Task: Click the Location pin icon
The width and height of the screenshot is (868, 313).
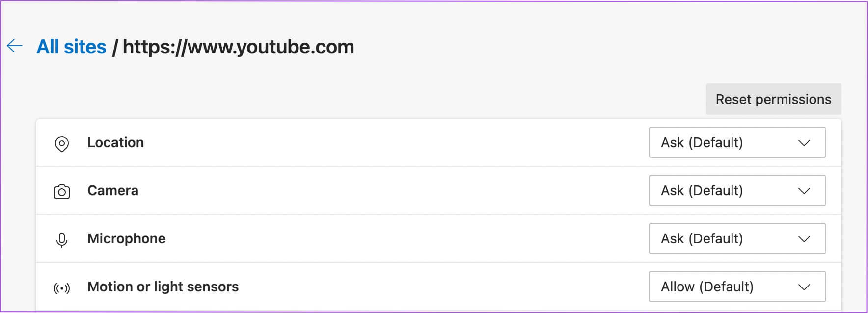Action: point(62,144)
